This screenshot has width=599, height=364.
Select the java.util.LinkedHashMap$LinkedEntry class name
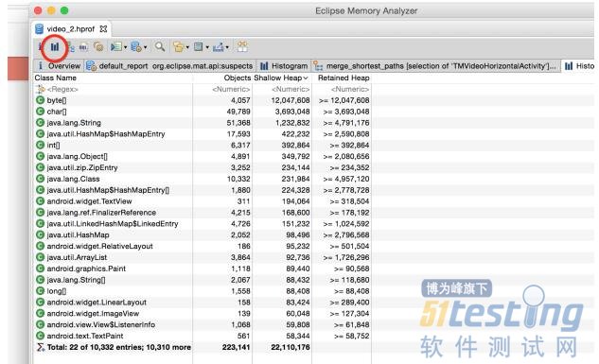click(113, 223)
